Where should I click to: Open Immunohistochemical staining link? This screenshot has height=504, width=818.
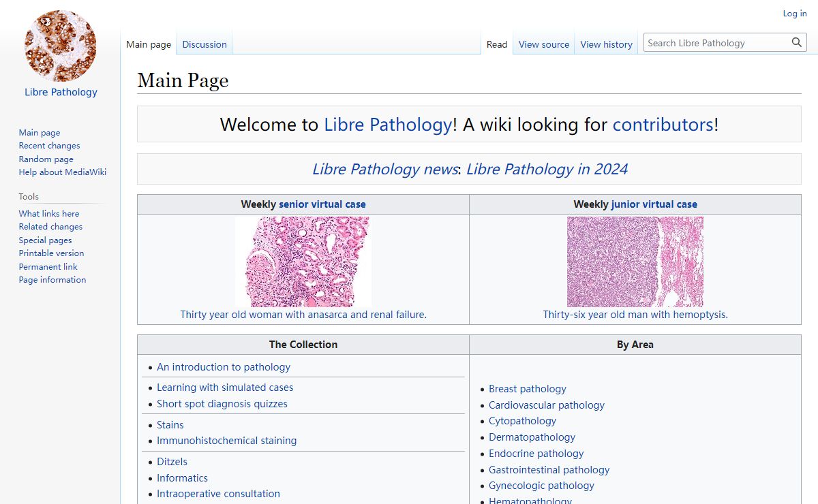point(226,441)
